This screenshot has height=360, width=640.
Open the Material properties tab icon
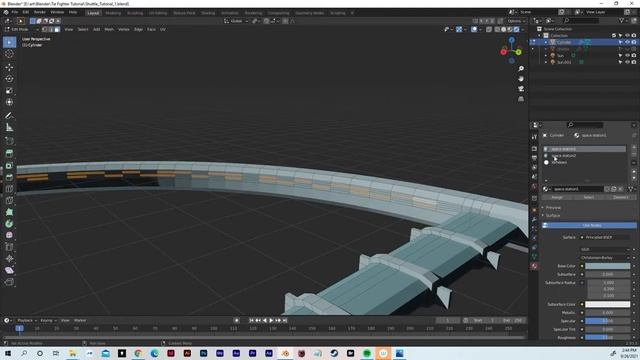[534, 266]
